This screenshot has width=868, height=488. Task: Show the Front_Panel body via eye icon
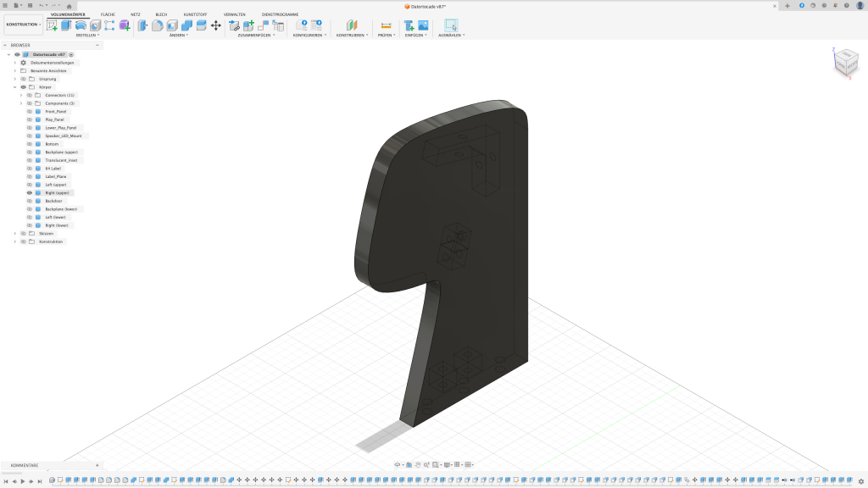point(30,112)
